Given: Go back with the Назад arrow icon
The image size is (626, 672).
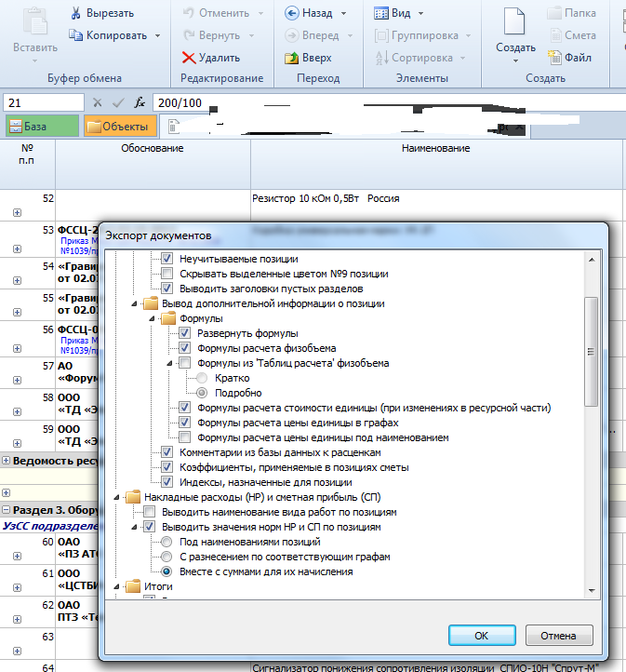Looking at the screenshot, I should point(291,13).
